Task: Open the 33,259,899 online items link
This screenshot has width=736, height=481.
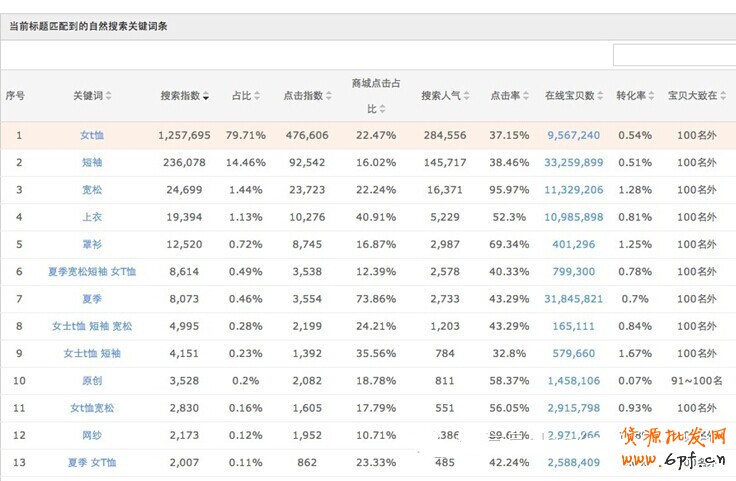Action: click(573, 162)
